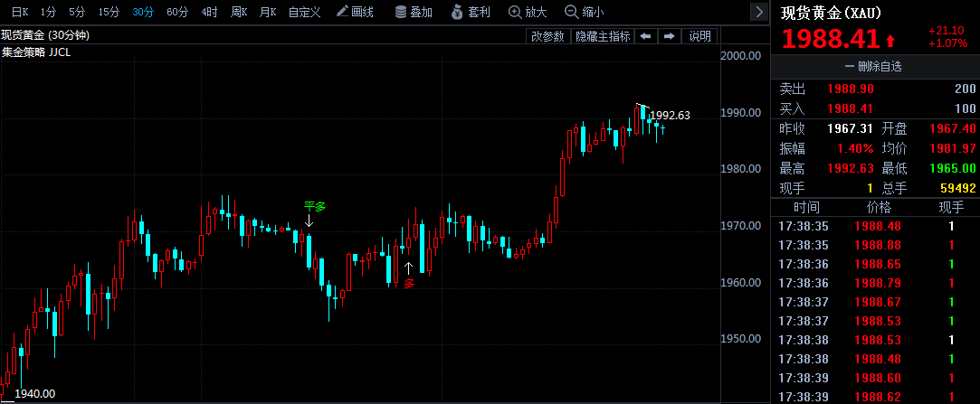Activate the 画线 pencil drawing tool
The height and width of the screenshot is (404, 980).
(x=355, y=11)
